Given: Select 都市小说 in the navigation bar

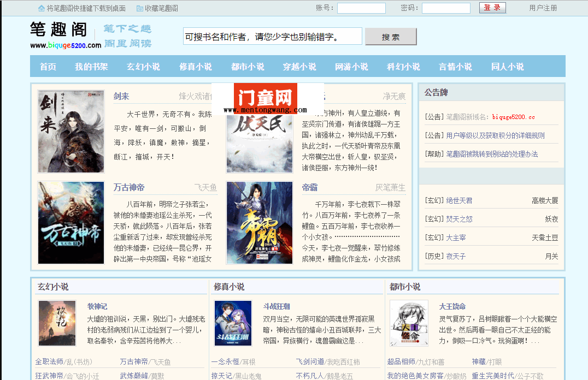Looking at the screenshot, I should 248,67.
